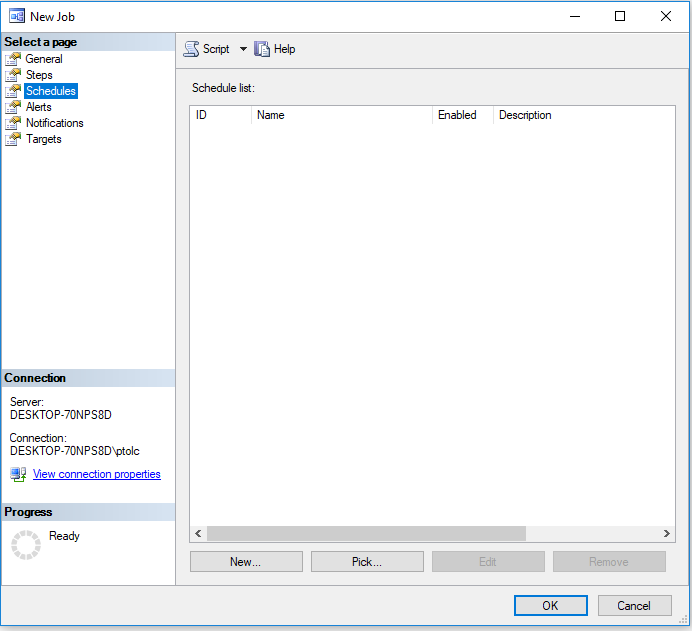Click the ID column header
The width and height of the screenshot is (692, 631).
(220, 115)
